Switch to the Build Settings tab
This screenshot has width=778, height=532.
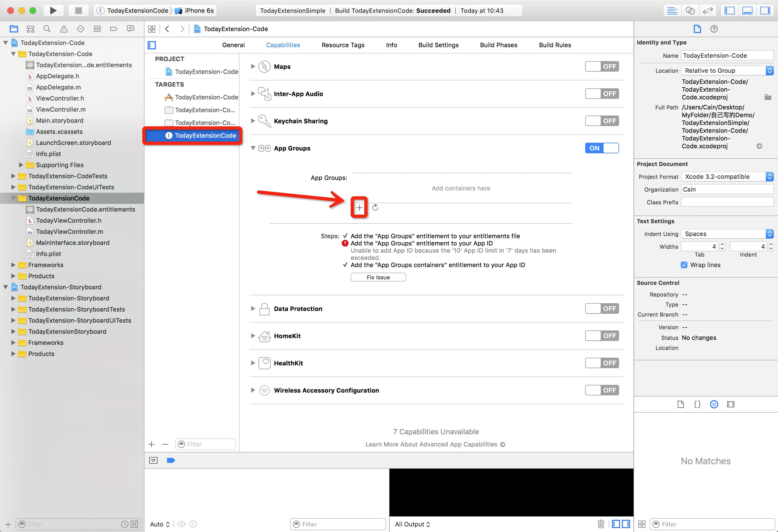pyautogui.click(x=438, y=45)
